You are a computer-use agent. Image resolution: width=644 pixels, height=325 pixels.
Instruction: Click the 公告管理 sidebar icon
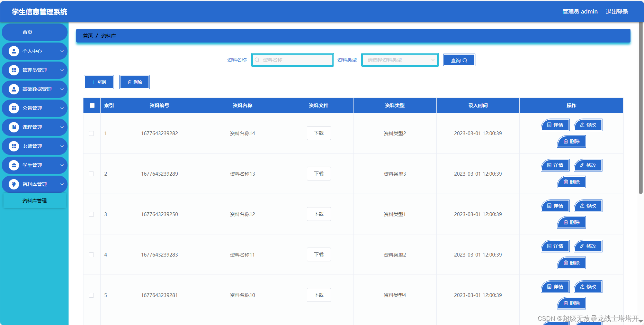click(14, 108)
